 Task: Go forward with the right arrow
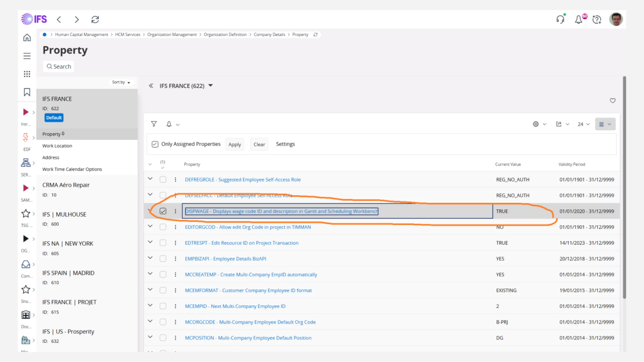[77, 19]
